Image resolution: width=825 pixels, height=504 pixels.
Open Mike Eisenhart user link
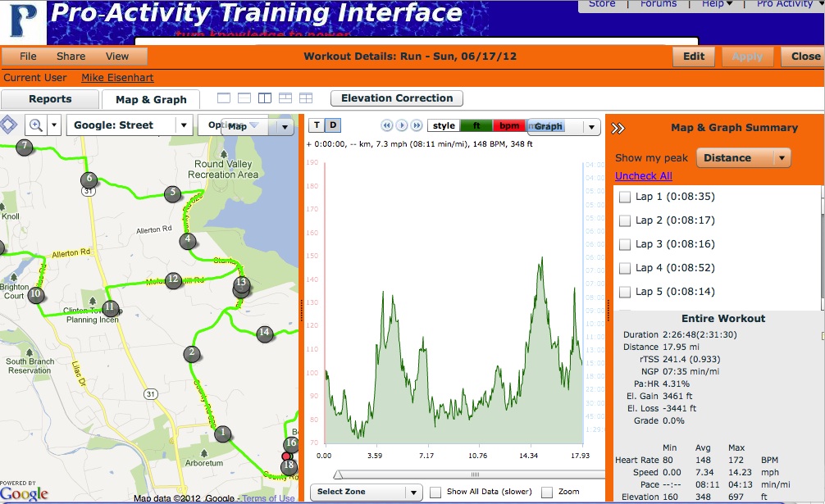(x=117, y=78)
